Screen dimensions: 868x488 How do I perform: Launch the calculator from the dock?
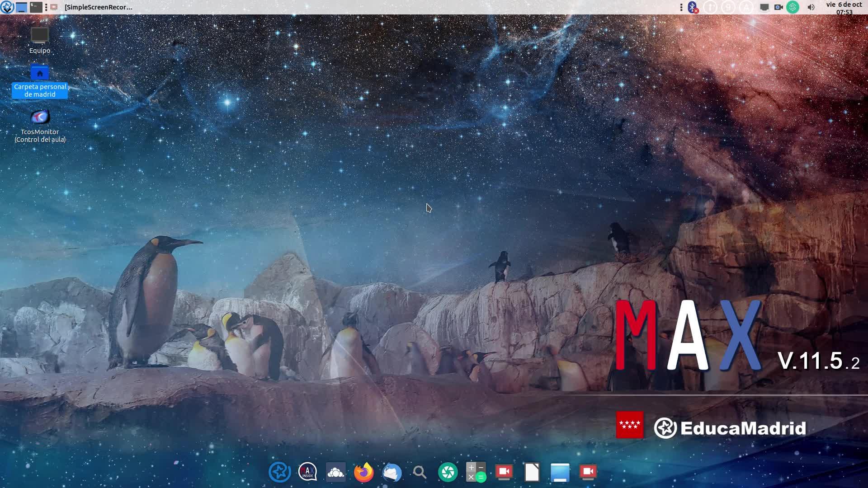click(x=476, y=472)
